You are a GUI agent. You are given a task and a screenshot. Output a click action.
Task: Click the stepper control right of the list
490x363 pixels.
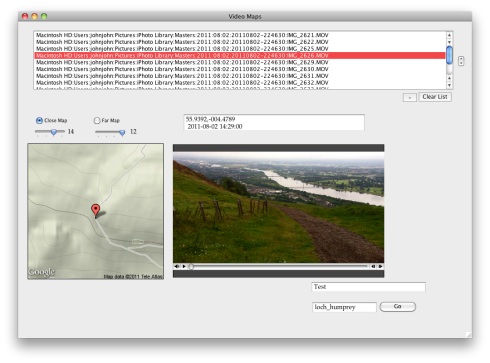[x=461, y=61]
